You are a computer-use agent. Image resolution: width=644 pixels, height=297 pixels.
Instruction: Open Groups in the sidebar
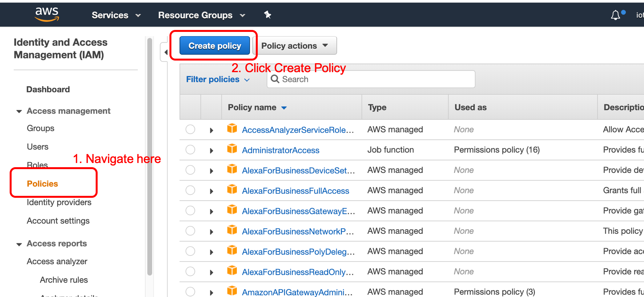coord(41,128)
